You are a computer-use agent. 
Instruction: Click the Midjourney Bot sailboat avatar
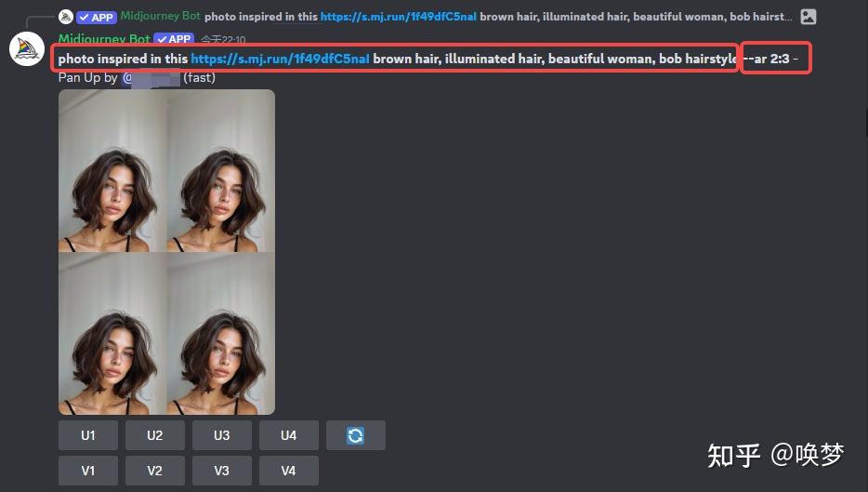27,48
